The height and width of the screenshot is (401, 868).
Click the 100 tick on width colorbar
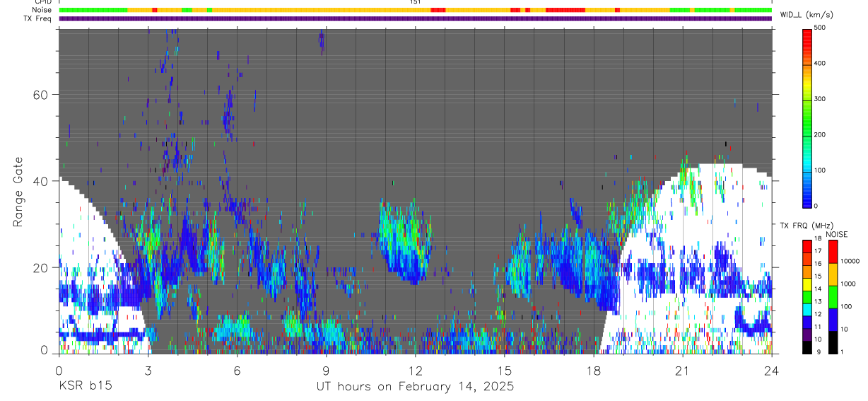click(820, 170)
